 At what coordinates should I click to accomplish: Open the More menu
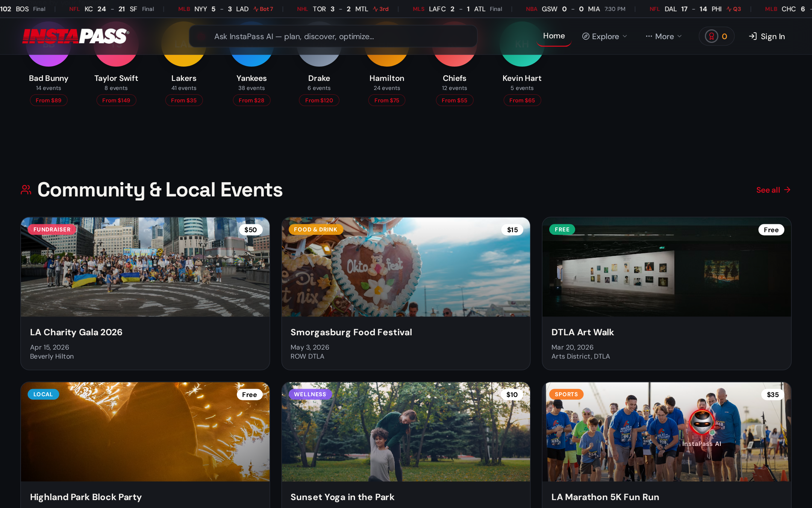(664, 36)
